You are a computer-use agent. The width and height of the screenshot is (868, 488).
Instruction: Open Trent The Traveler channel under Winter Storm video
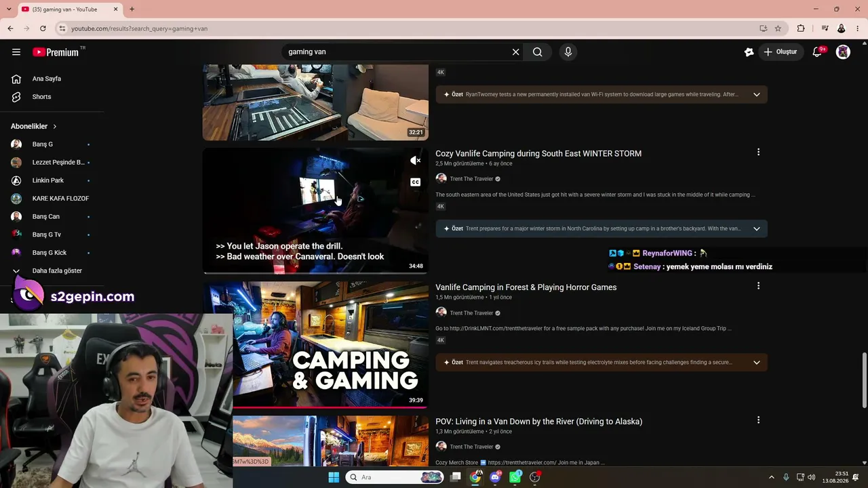[471, 179]
